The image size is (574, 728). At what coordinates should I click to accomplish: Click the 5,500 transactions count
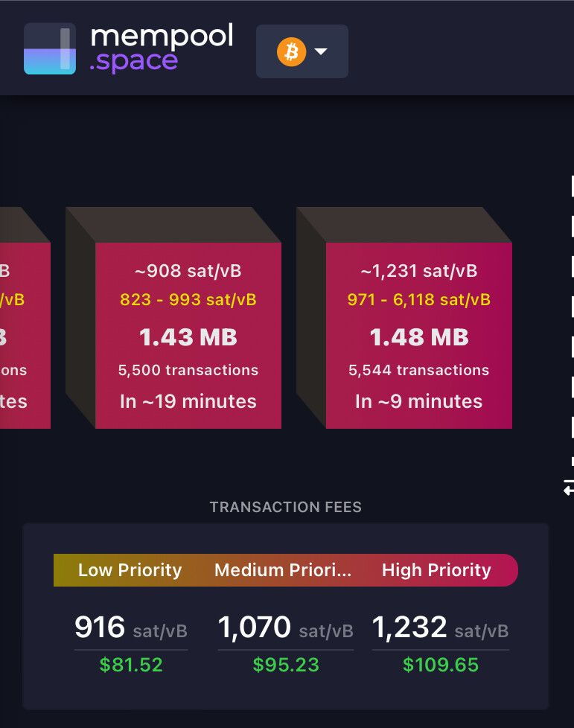pos(188,370)
